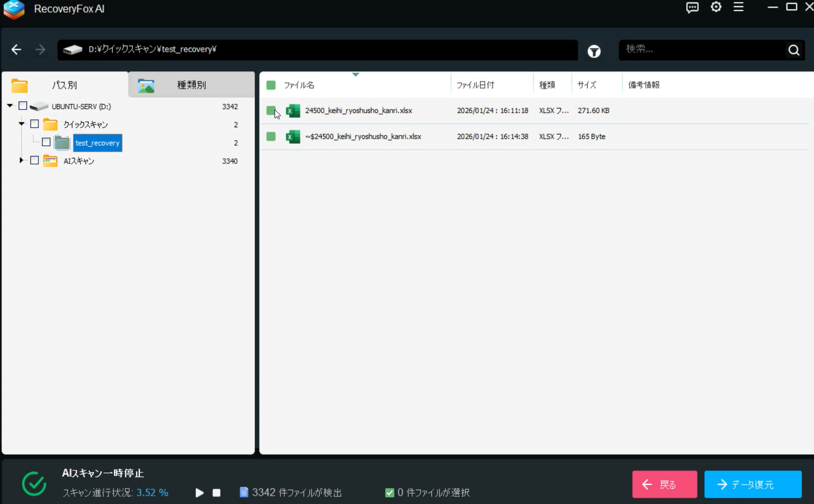The width and height of the screenshot is (814, 504).
Task: Switch to the 種類別 tab
Action: point(191,85)
